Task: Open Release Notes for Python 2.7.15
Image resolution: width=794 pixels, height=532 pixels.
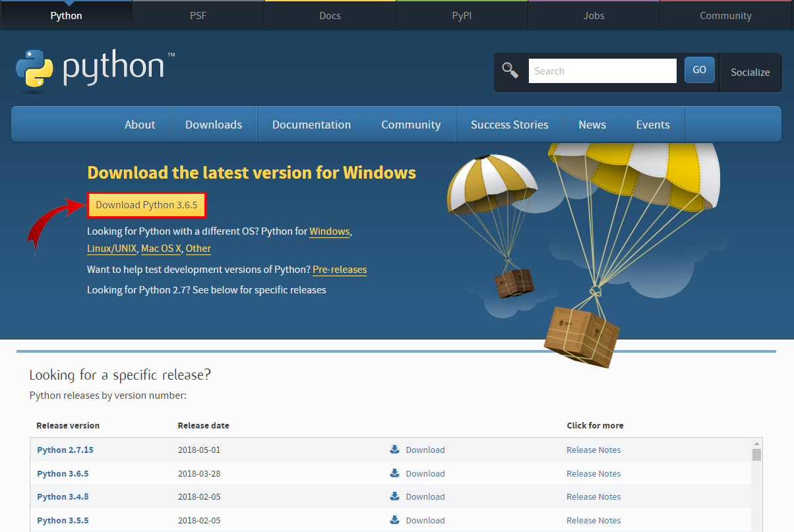Action: 594,450
